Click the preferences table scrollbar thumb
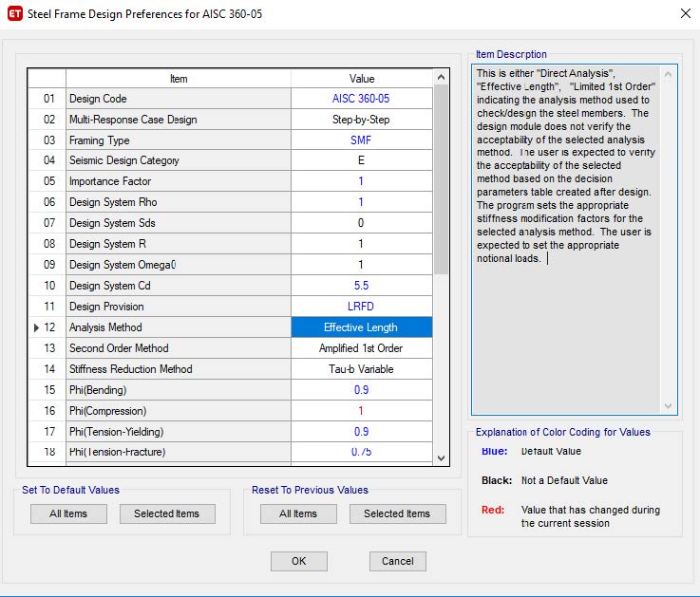This screenshot has width=700, height=597. (x=441, y=179)
